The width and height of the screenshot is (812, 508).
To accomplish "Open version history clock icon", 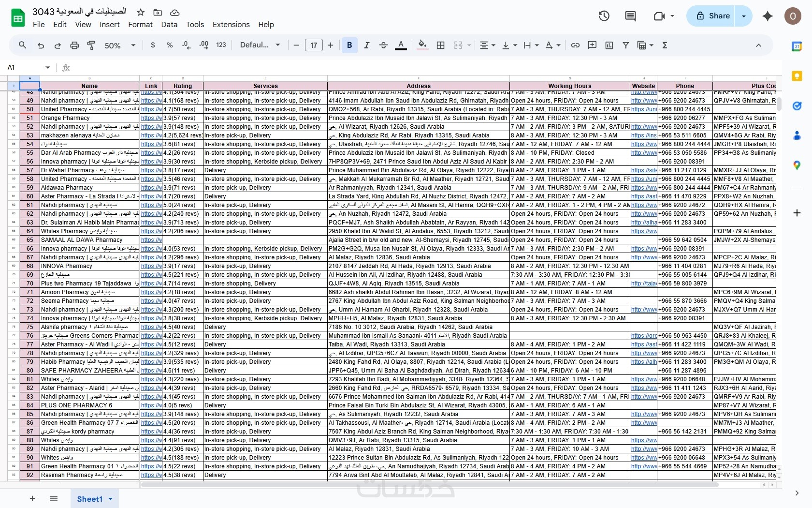I will (604, 16).
